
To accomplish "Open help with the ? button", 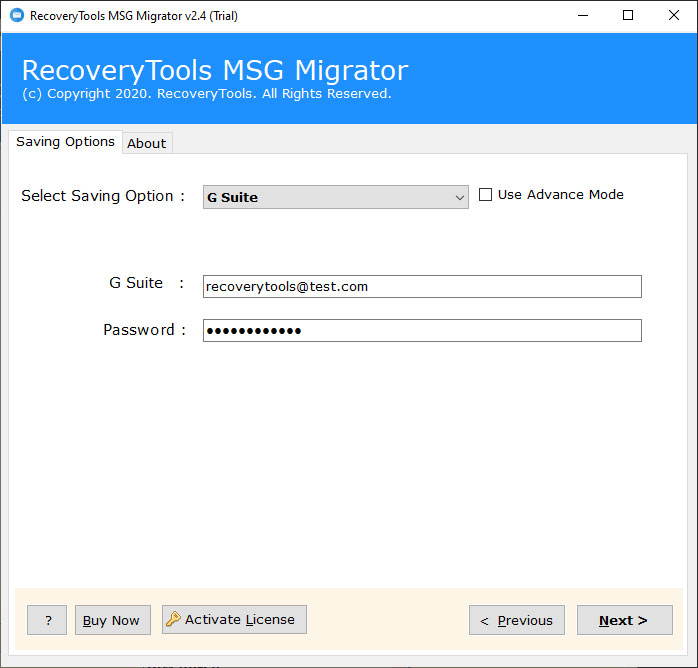I will point(47,620).
